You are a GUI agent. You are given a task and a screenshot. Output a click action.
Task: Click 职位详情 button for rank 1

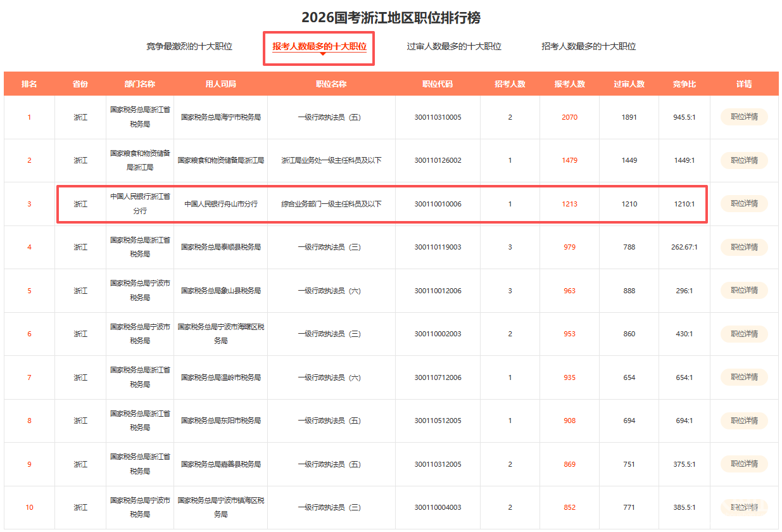[x=744, y=117]
